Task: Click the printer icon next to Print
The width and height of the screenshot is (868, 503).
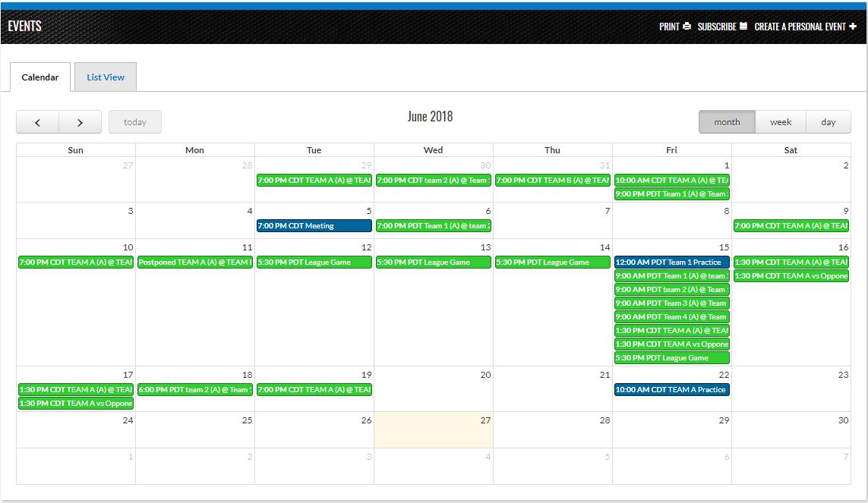Action: point(687,27)
